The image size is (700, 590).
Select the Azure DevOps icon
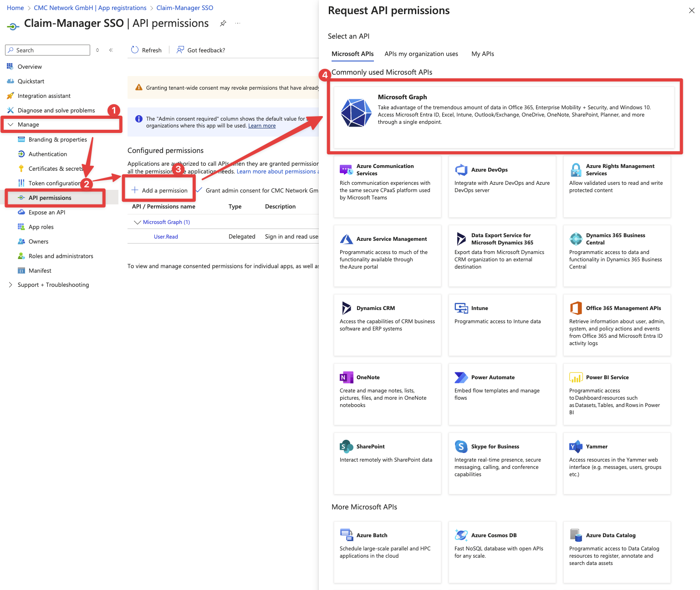pos(461,170)
